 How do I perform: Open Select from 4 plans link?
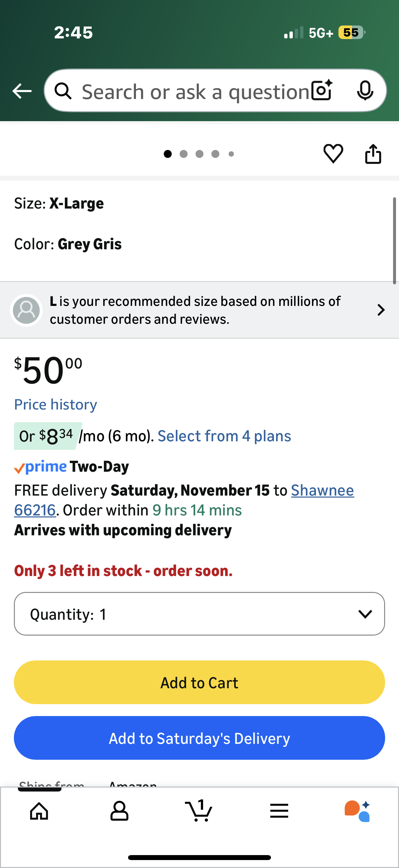pyautogui.click(x=224, y=436)
